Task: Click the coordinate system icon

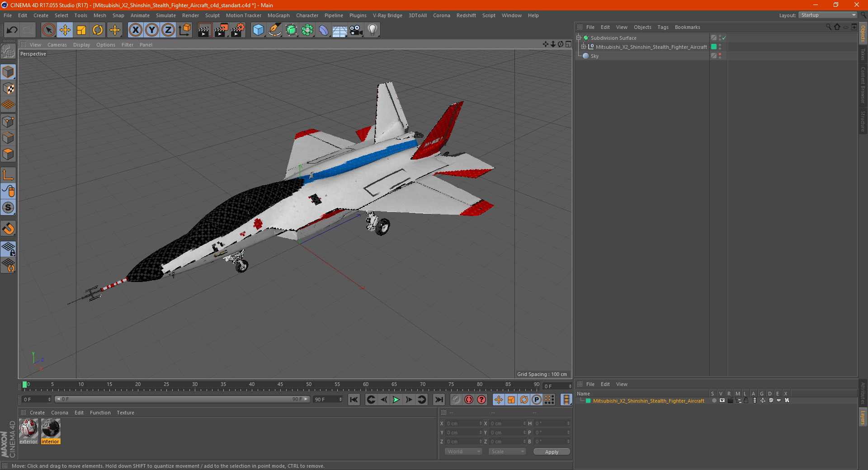Action: [x=184, y=30]
